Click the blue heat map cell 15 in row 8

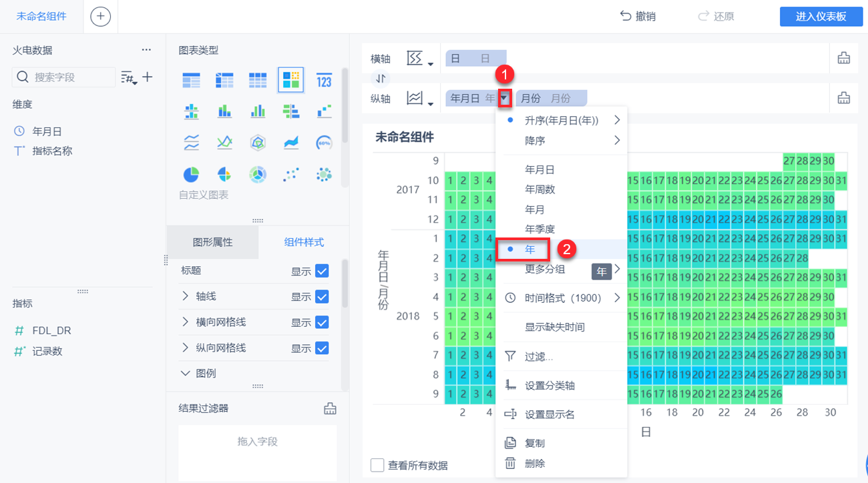(x=633, y=374)
